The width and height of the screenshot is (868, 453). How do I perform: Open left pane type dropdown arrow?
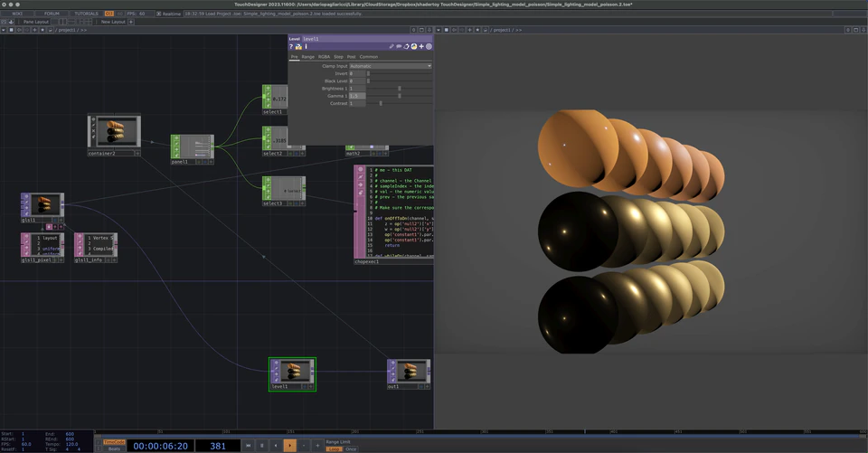pos(4,30)
